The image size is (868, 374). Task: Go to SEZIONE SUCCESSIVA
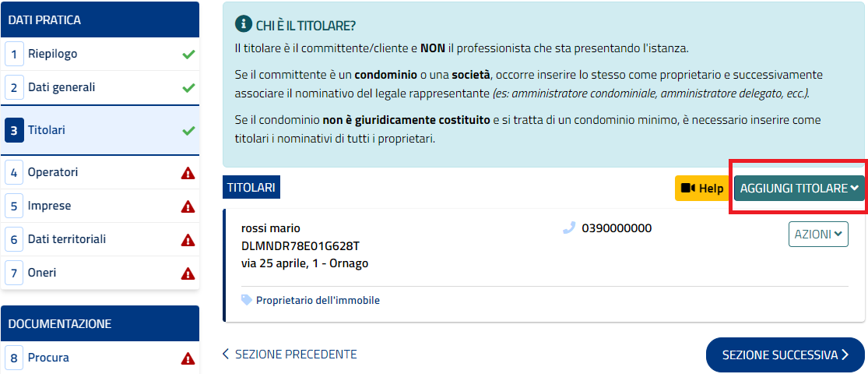(785, 355)
